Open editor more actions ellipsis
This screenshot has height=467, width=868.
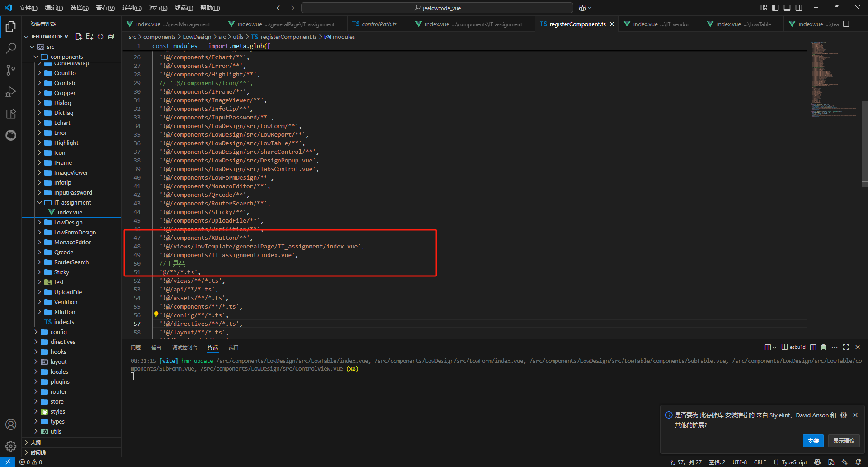[x=858, y=24]
